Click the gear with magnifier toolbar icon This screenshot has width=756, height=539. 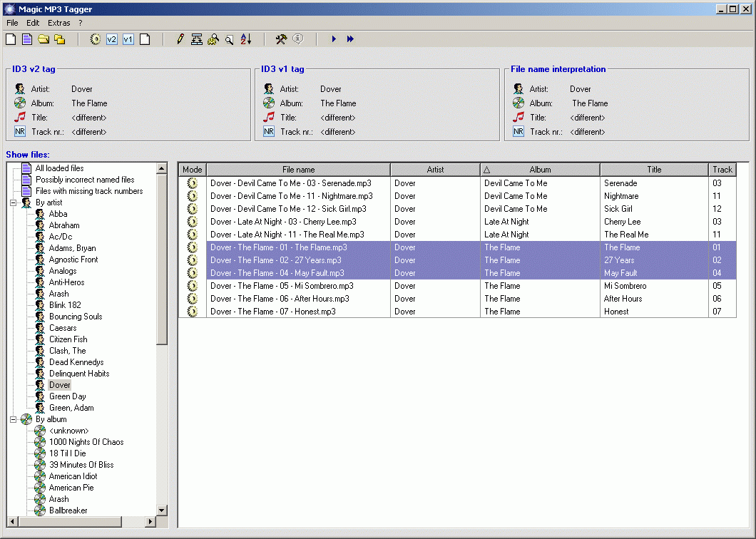(213, 39)
